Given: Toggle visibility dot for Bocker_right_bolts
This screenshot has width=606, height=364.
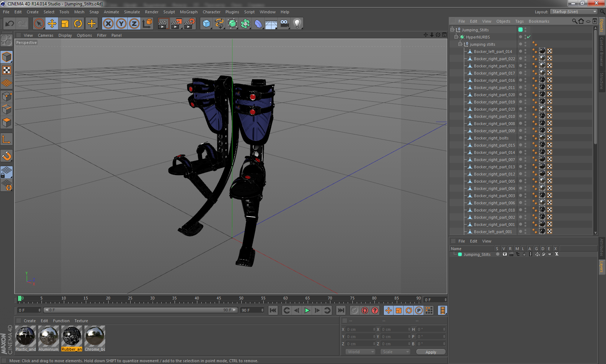Looking at the screenshot, I should [520, 138].
